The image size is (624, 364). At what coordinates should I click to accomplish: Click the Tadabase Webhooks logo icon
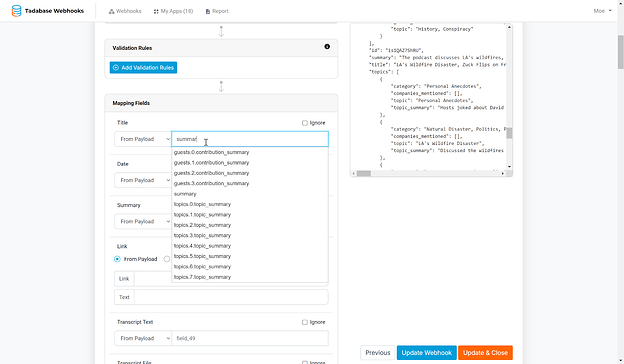coord(16,11)
